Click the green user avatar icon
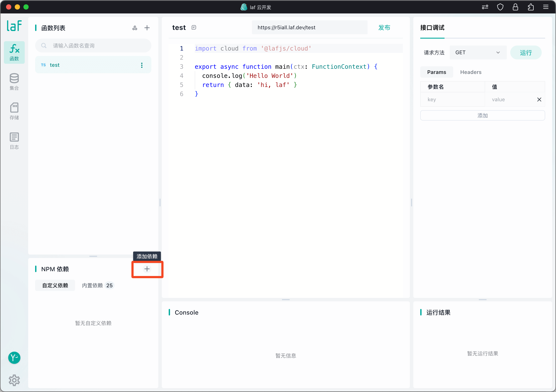 tap(14, 357)
